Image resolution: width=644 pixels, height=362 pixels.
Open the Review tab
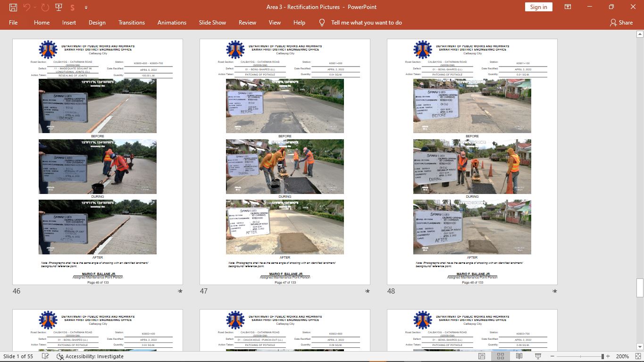click(247, 22)
